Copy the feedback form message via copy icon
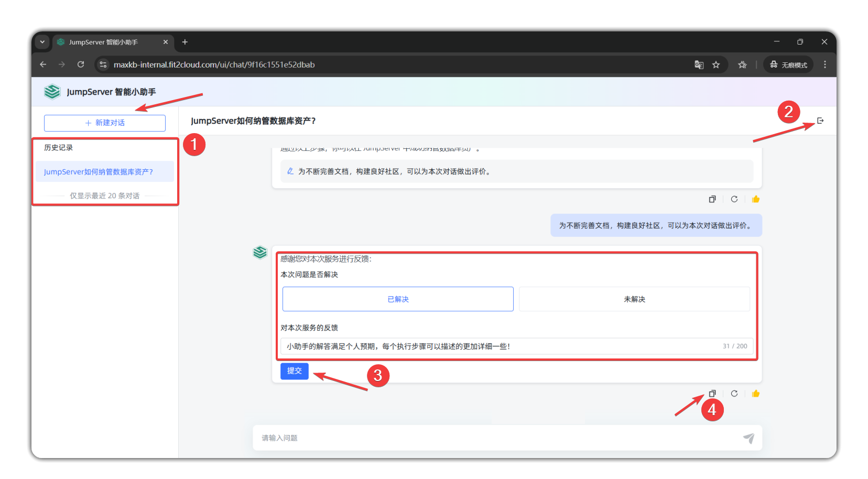 712,394
